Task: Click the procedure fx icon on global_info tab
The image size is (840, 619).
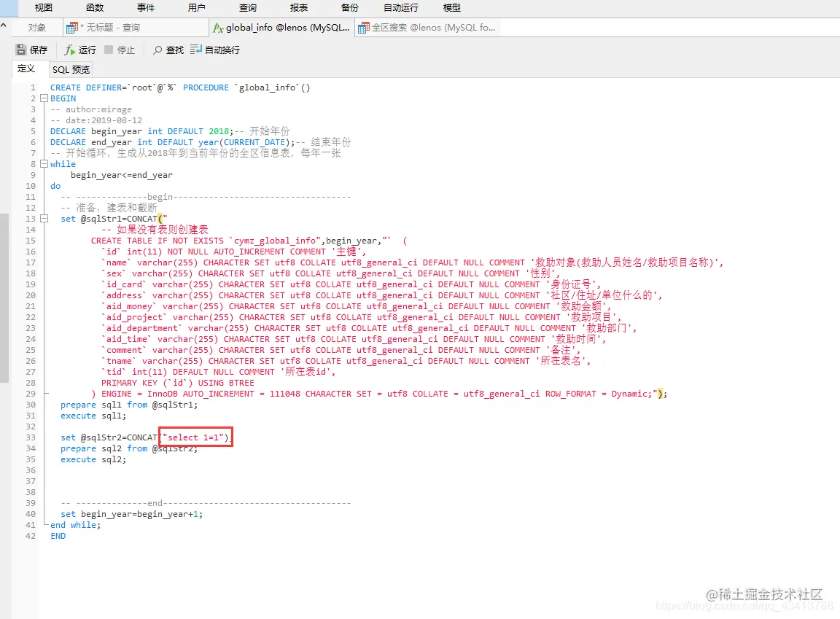Action: tap(218, 28)
